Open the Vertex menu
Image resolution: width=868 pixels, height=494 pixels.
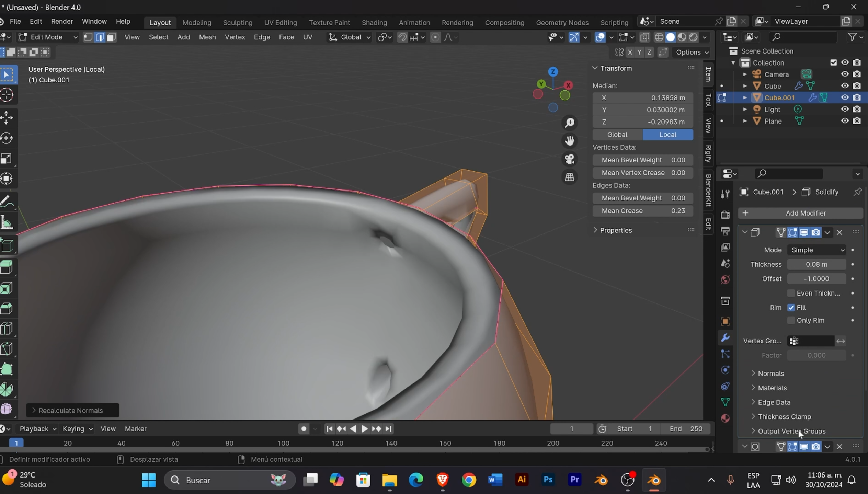(x=235, y=37)
